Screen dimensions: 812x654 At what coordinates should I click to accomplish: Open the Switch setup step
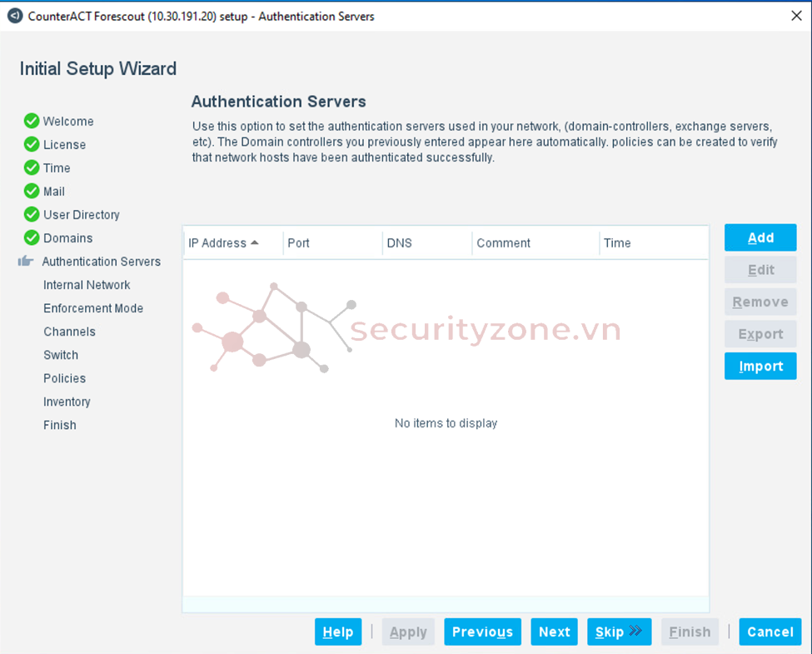coord(61,354)
